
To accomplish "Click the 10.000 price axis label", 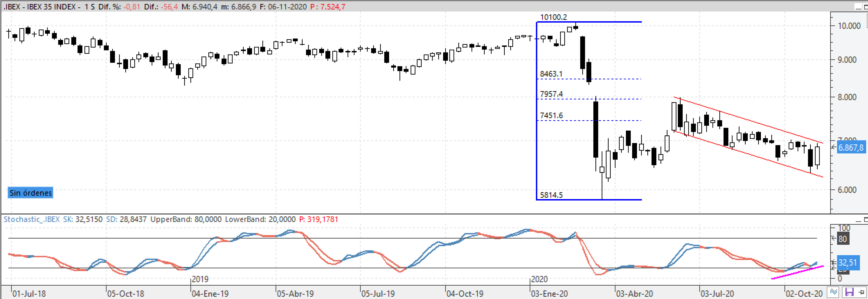I will coord(849,26).
